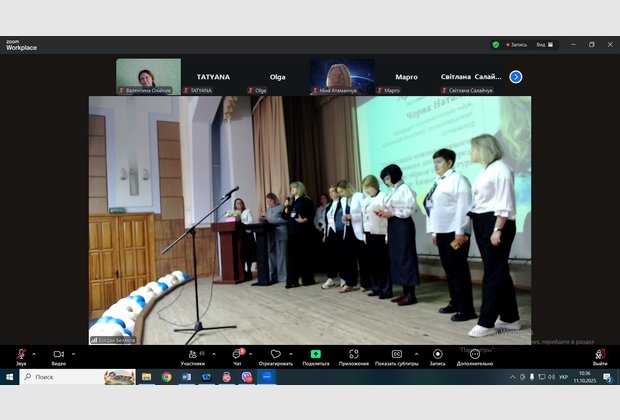Image resolution: width=620 pixels, height=420 pixels.
Task: Expand the arrow next to Участники
Action: click(214, 354)
